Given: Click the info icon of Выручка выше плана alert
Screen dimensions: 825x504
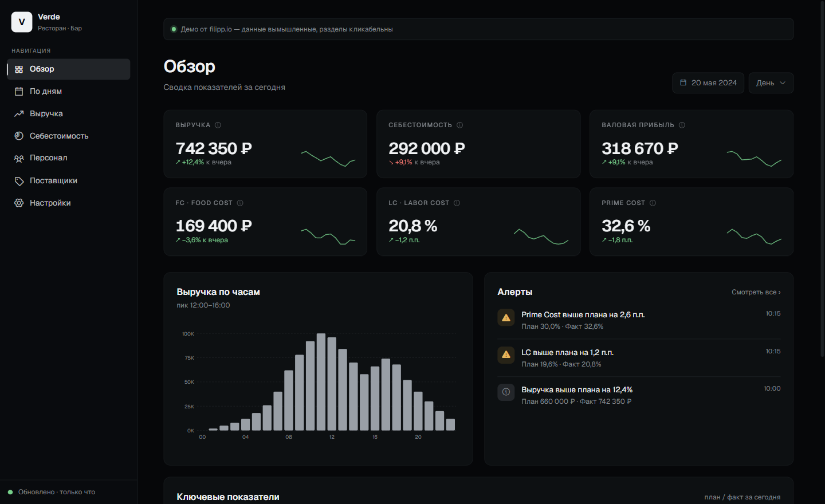Looking at the screenshot, I should (506, 392).
